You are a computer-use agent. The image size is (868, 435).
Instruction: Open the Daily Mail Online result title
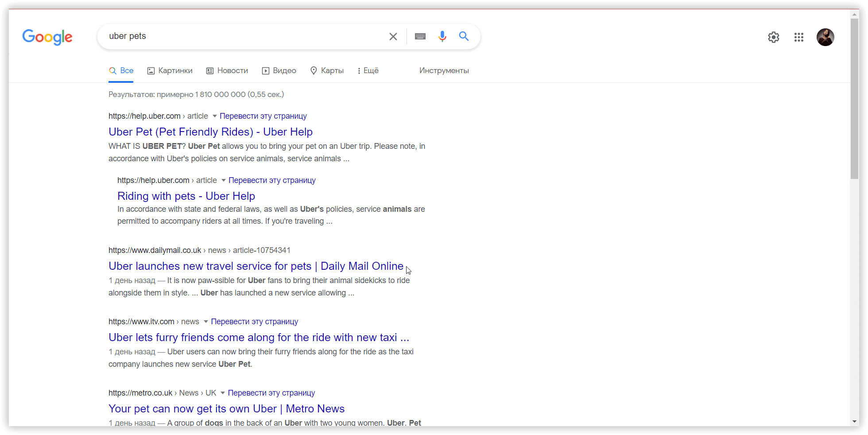click(256, 266)
